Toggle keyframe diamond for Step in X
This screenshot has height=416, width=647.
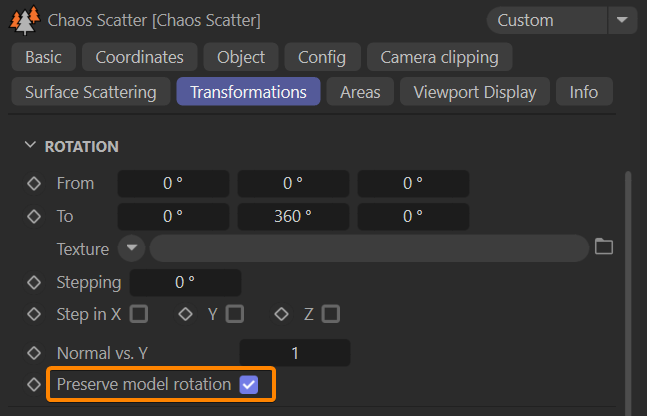[34, 314]
